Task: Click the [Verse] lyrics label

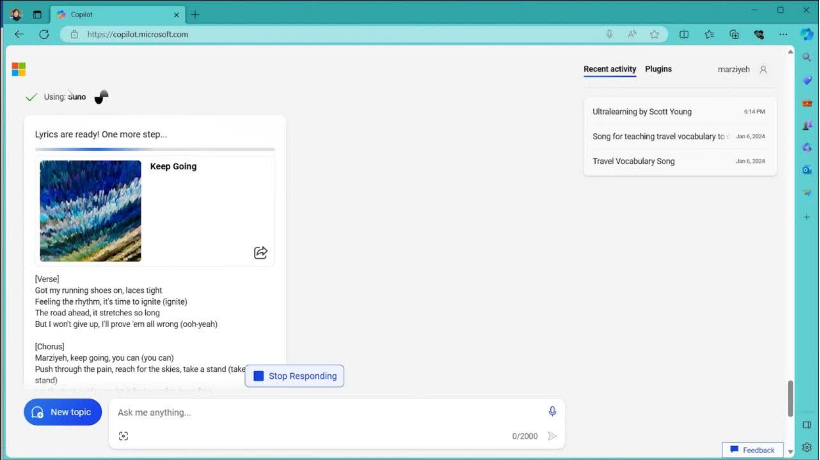Action: click(47, 279)
